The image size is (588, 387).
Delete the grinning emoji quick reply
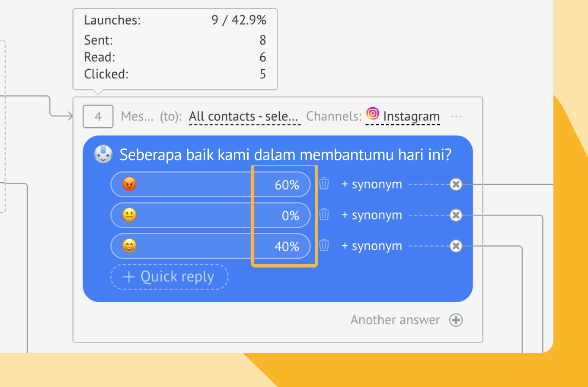click(324, 246)
